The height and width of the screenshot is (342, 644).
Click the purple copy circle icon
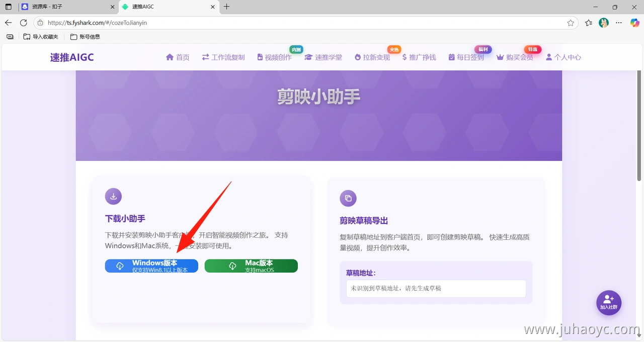tap(348, 198)
